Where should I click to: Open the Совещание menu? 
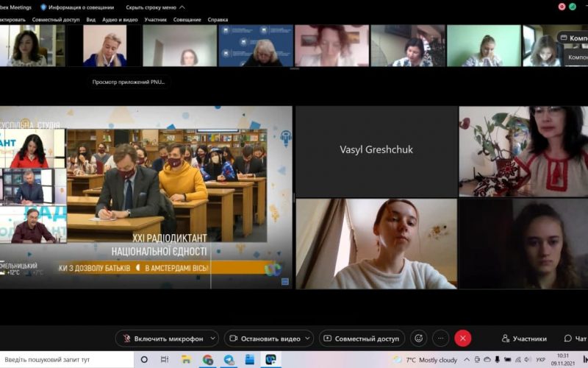click(187, 20)
